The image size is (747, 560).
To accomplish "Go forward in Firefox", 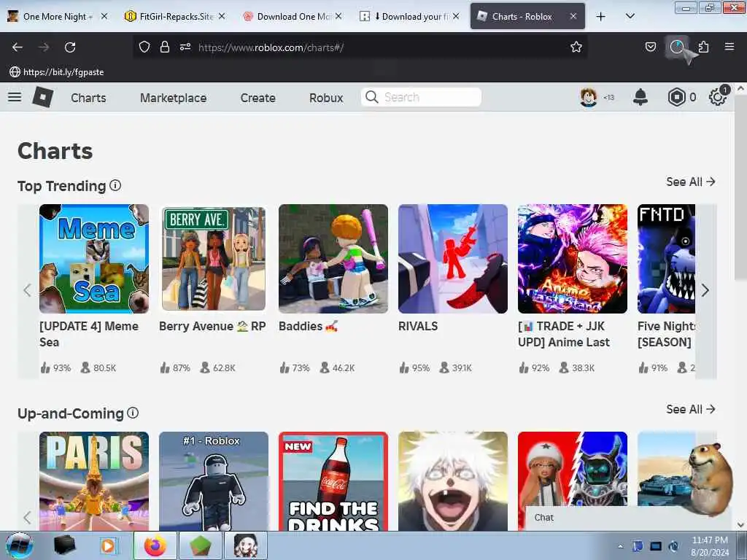I will pos(43,47).
